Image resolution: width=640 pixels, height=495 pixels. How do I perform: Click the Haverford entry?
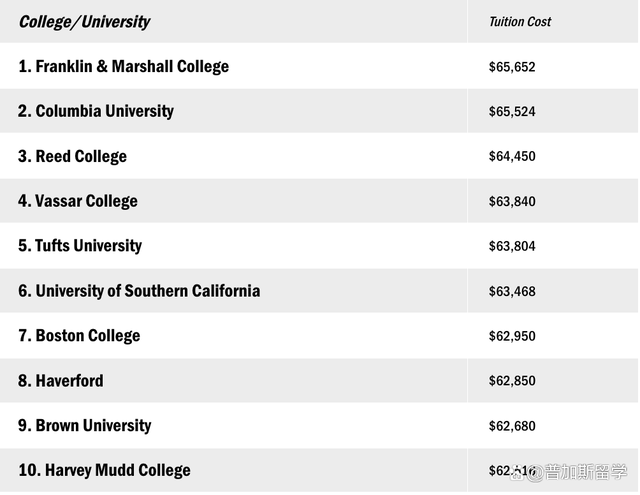click(61, 381)
